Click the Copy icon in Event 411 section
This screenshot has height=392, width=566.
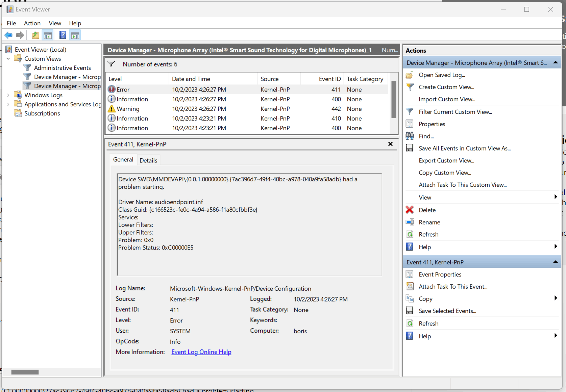[x=410, y=299]
